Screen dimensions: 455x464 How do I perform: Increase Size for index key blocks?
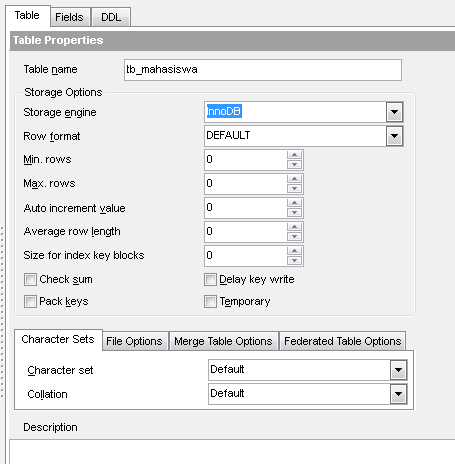point(294,251)
